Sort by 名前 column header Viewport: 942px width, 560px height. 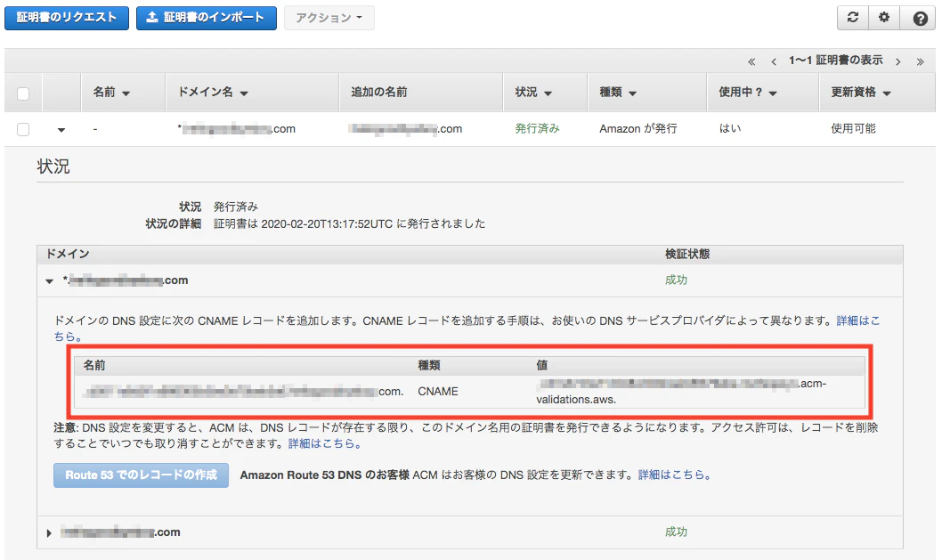(111, 92)
